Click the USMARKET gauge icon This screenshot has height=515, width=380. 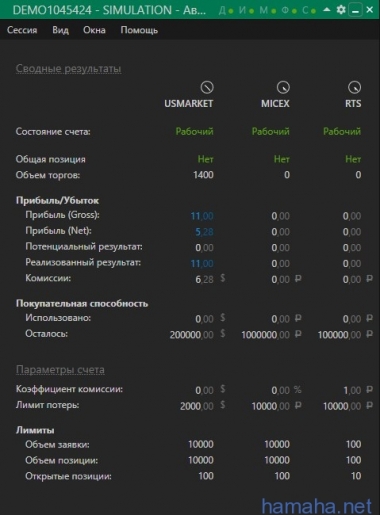point(207,88)
